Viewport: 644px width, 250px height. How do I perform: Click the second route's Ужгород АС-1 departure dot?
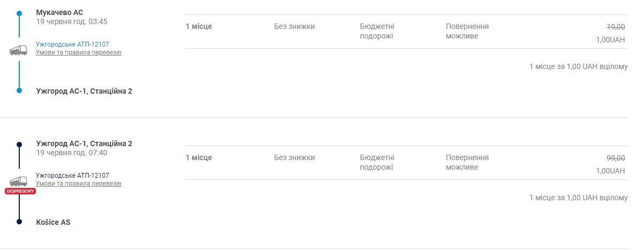coord(19,145)
